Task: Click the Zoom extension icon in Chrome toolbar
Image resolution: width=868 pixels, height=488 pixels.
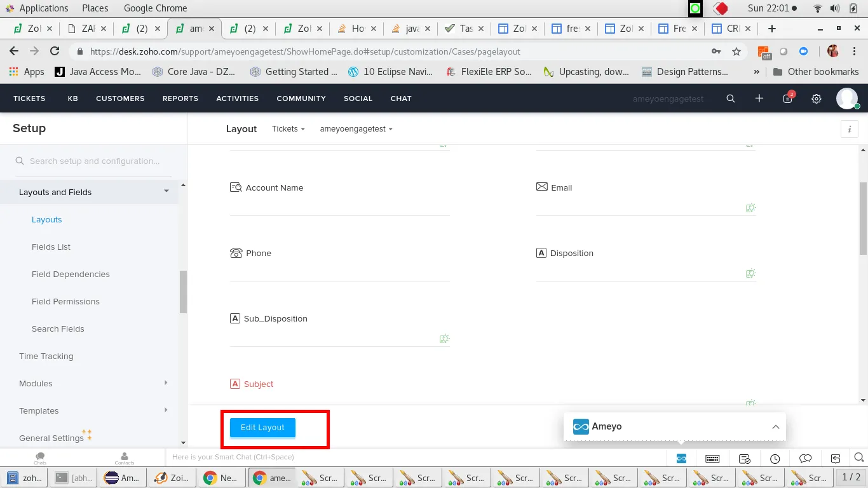Action: pos(803,51)
